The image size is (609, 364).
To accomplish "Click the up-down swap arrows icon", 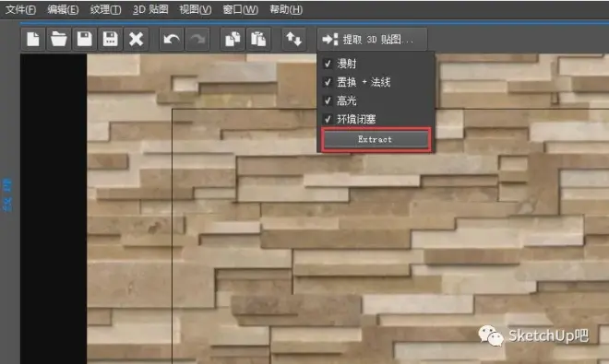I will (293, 40).
